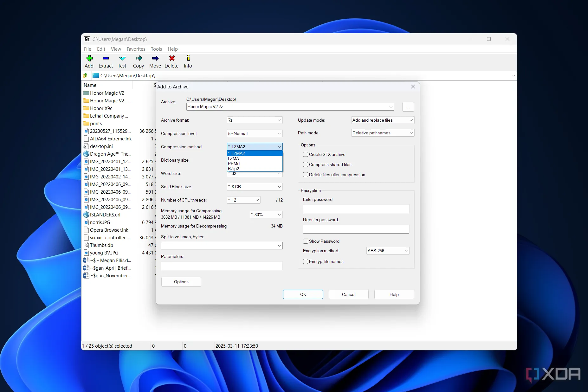Open the Encryption method AES-256 dropdown

pos(388,251)
